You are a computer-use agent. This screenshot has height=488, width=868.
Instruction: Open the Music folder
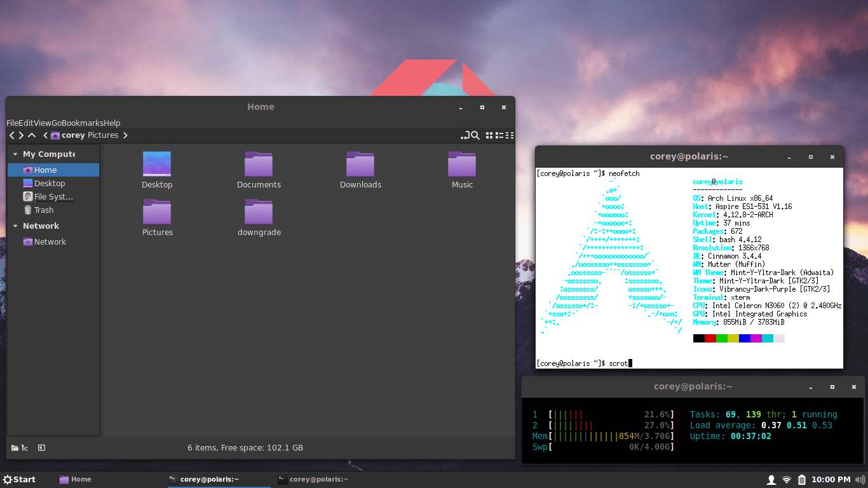pos(462,170)
